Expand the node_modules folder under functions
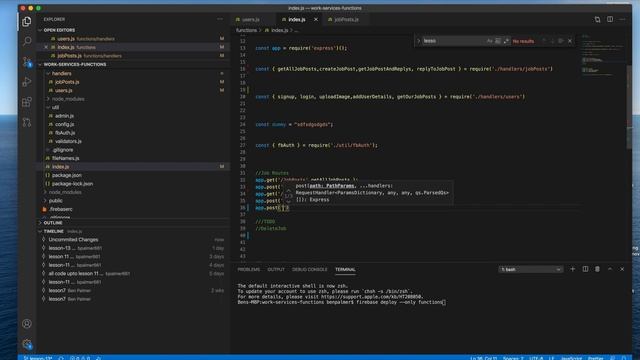The height and width of the screenshot is (360, 640). point(68,99)
